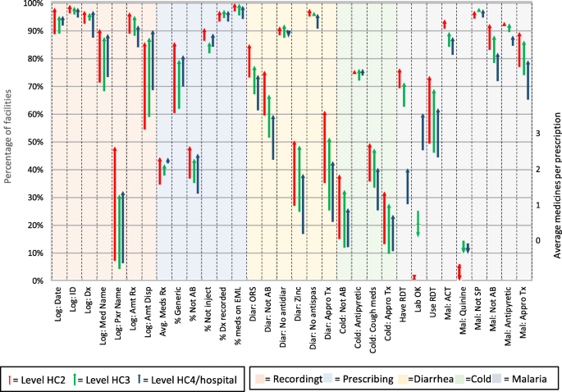Click the red Level HC2 legend arrow

click(10, 380)
